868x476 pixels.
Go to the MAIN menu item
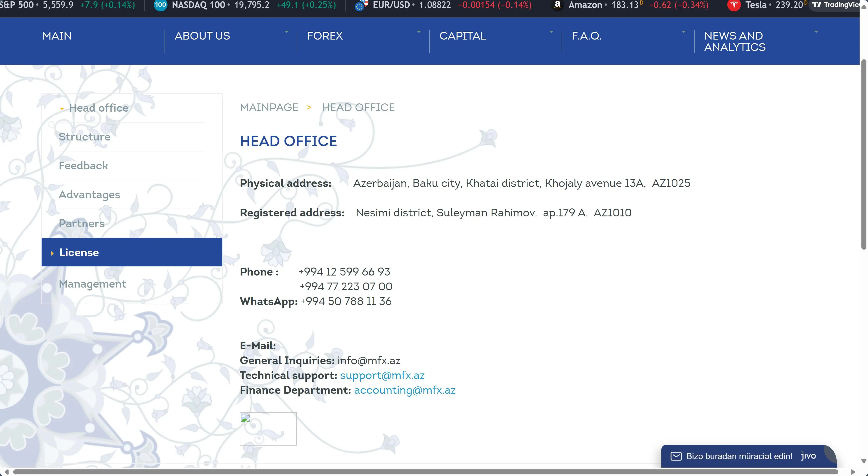pyautogui.click(x=57, y=36)
